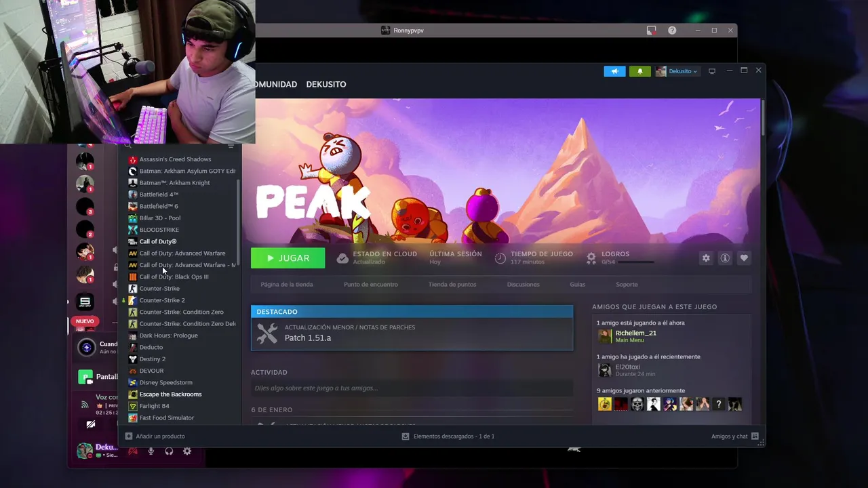Open the COMUNIDAD menu
The image size is (868, 488).
tap(276, 84)
